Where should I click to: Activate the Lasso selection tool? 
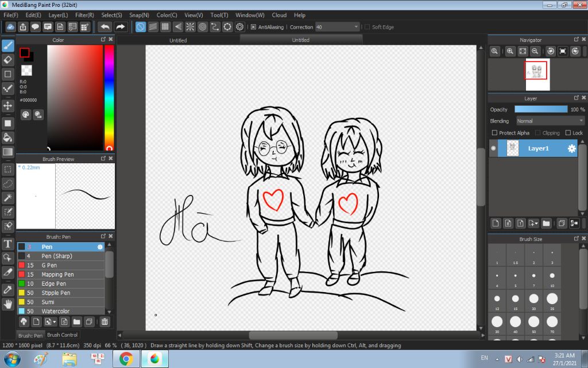coord(8,183)
